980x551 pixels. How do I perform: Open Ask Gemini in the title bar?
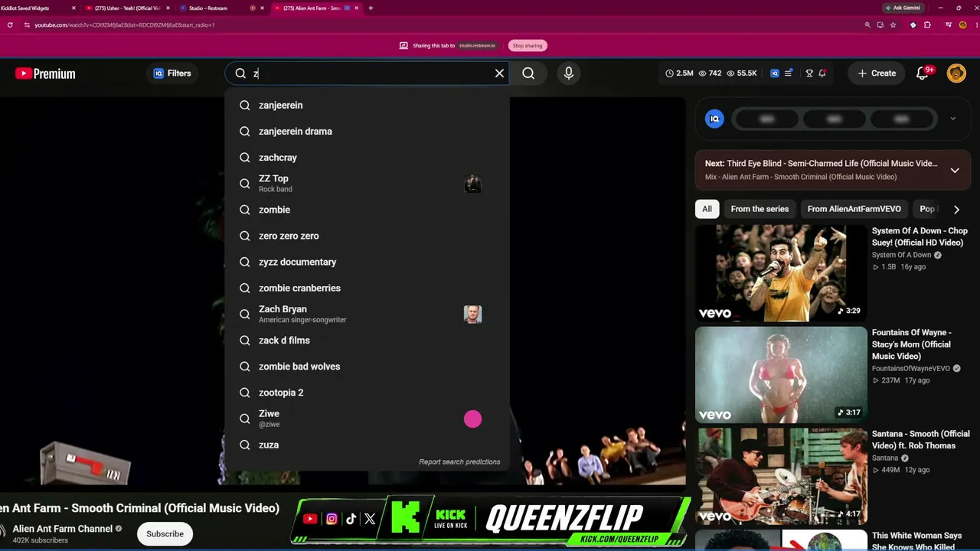coord(903,8)
